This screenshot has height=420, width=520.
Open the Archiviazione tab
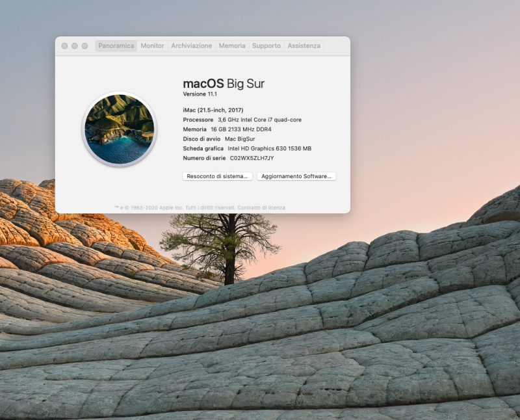point(191,46)
